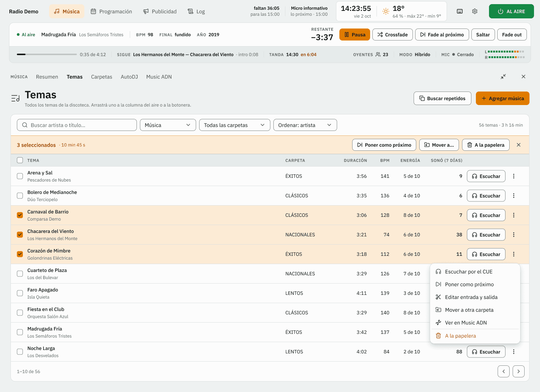Open row options for Chacarera del Viento
Screen dimensions: 540x392
[514, 235]
